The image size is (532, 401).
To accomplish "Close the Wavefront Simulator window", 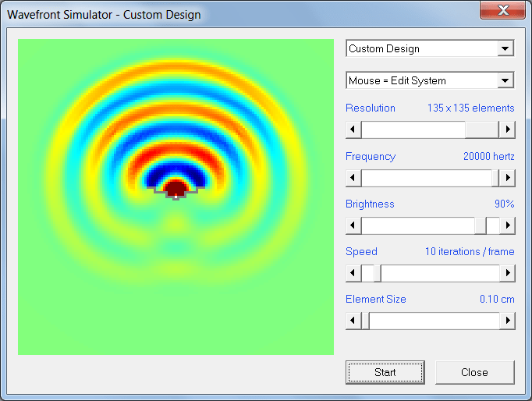I will click(x=503, y=10).
